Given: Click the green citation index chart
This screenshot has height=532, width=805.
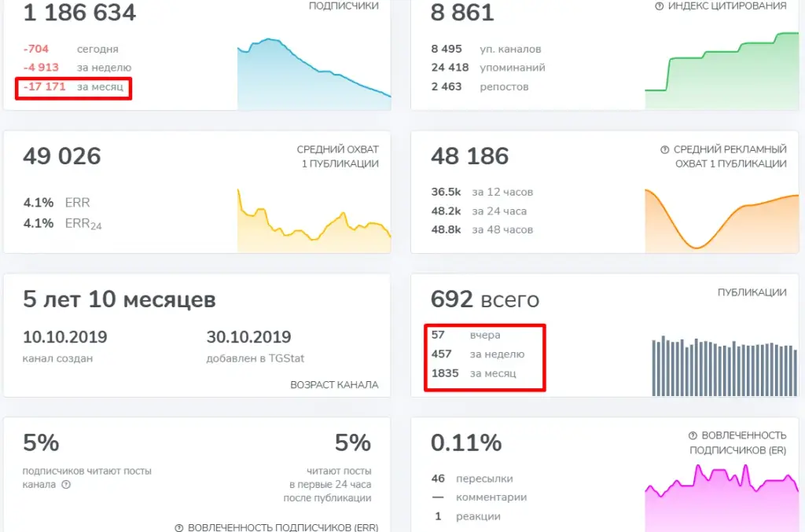Looking at the screenshot, I should pyautogui.click(x=722, y=71).
